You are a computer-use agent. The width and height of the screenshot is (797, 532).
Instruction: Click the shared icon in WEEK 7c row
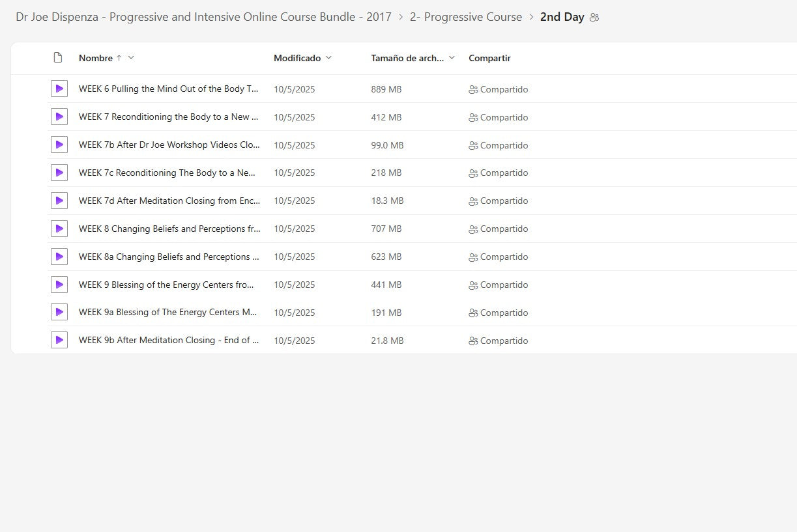click(473, 173)
